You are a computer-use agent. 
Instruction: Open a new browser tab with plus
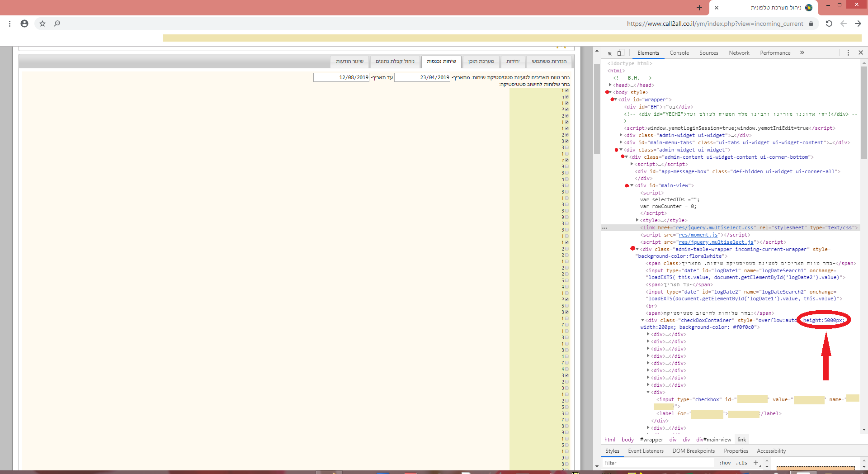699,8
